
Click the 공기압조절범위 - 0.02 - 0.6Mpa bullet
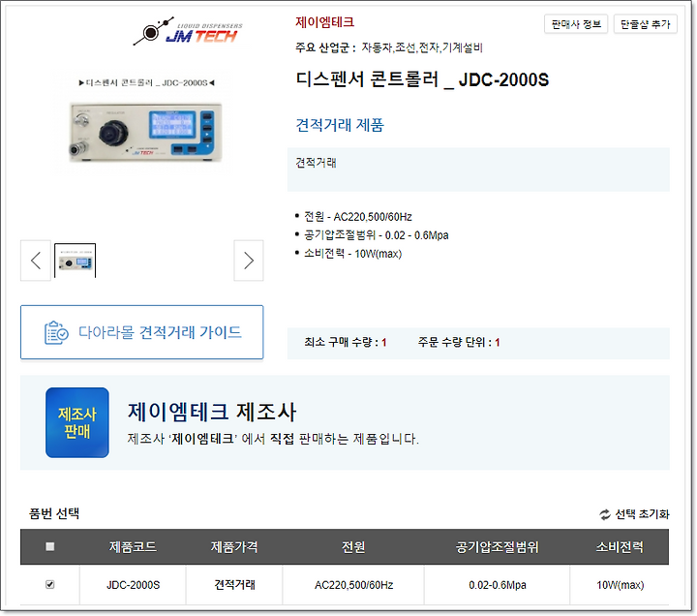click(376, 235)
